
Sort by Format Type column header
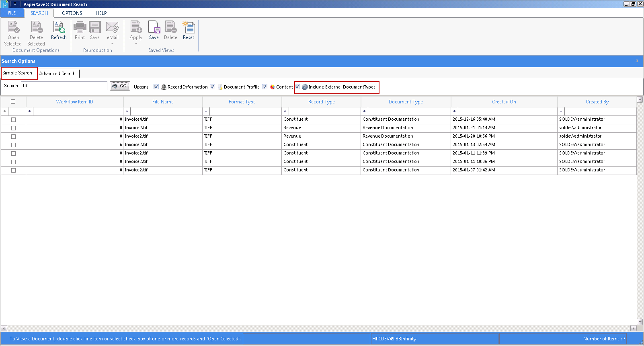tap(242, 102)
